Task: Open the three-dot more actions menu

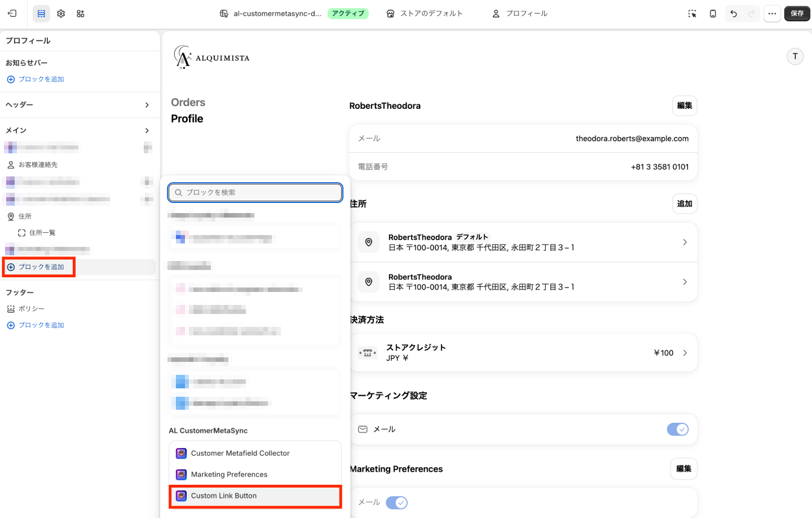Action: coord(772,14)
